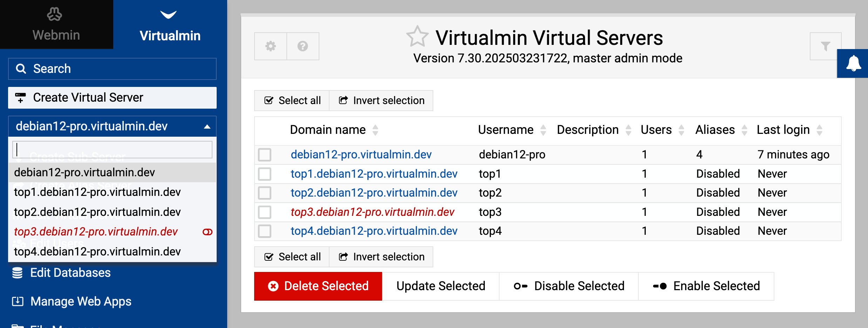Check the top3.debian12-pro.virtualmin.dev row checkbox

265,212
